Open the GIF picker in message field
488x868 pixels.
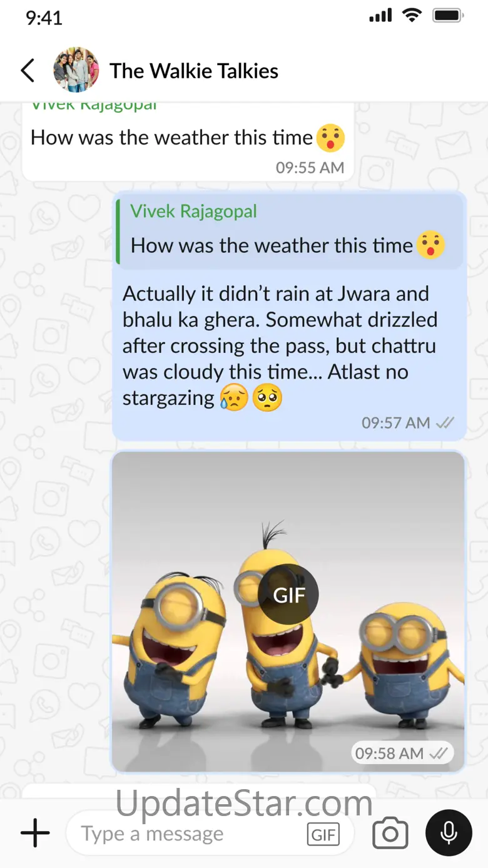tap(323, 834)
